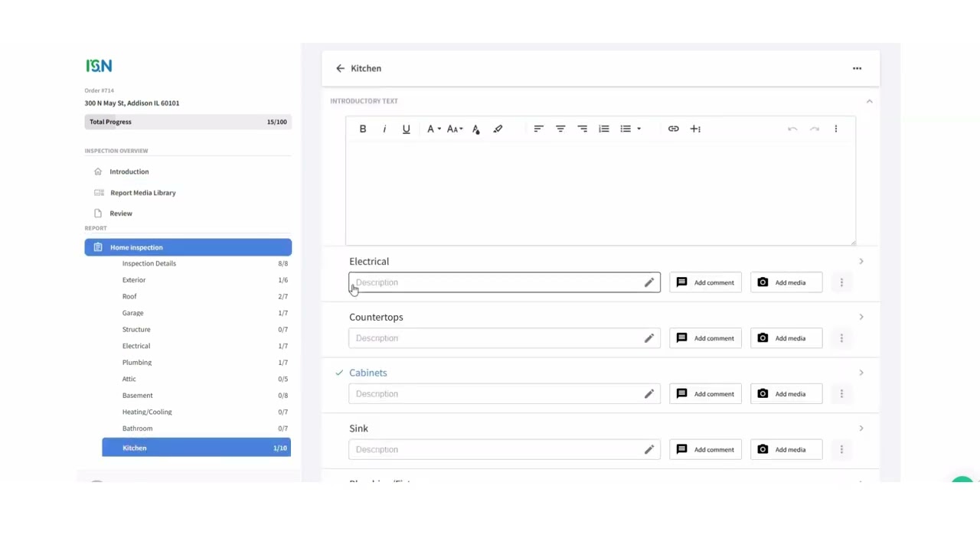Open Report Media Library
The image size is (980, 551).
(x=142, y=193)
